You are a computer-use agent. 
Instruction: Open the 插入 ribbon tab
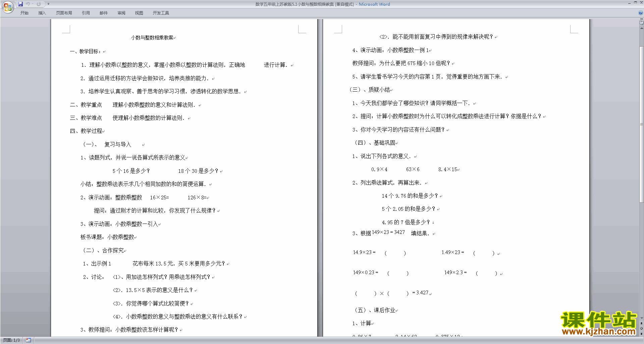tap(42, 13)
